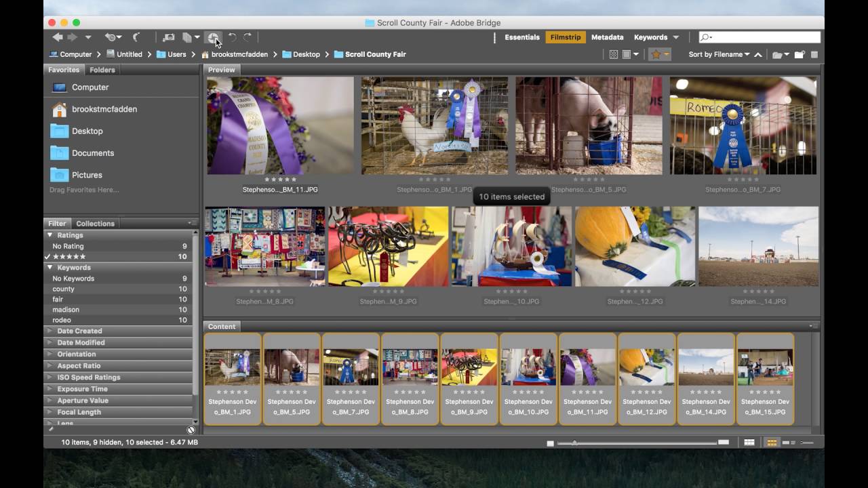868x488 pixels.
Task: Click the Keep Filter pin icon
Action: [50, 429]
